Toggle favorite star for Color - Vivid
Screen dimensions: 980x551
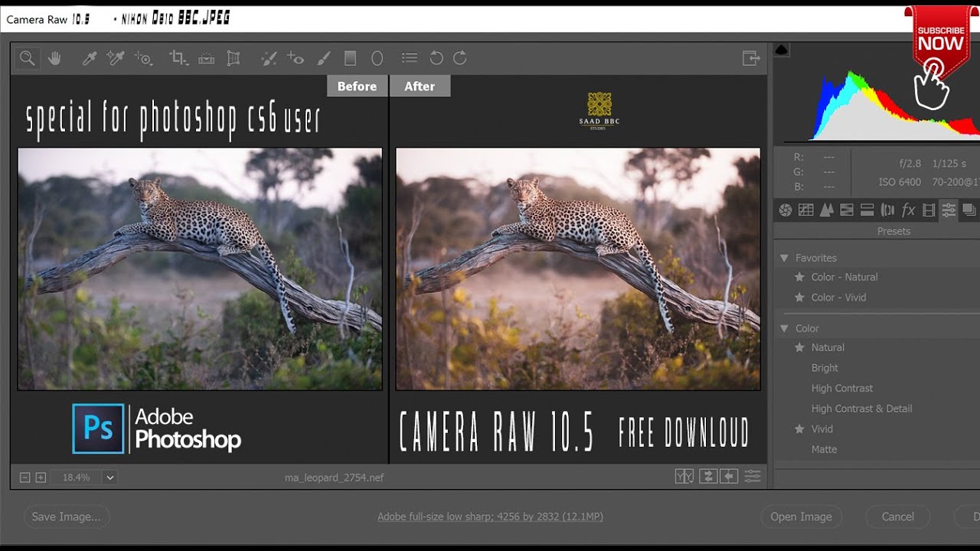click(799, 297)
